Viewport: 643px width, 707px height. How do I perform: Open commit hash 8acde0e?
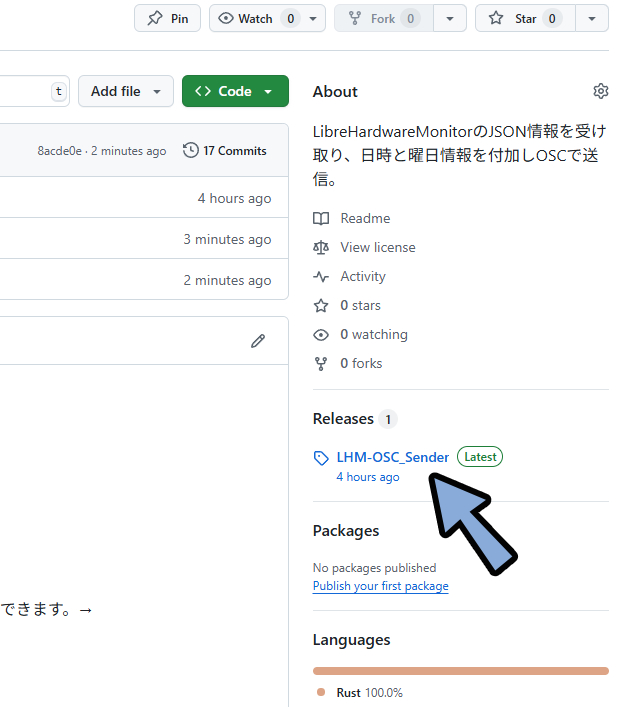(60, 151)
